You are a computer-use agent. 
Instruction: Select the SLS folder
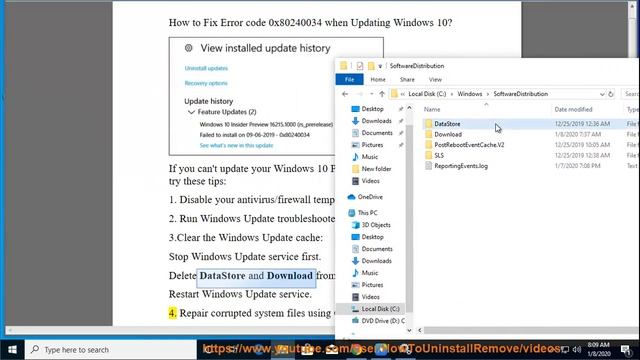[x=439, y=156]
